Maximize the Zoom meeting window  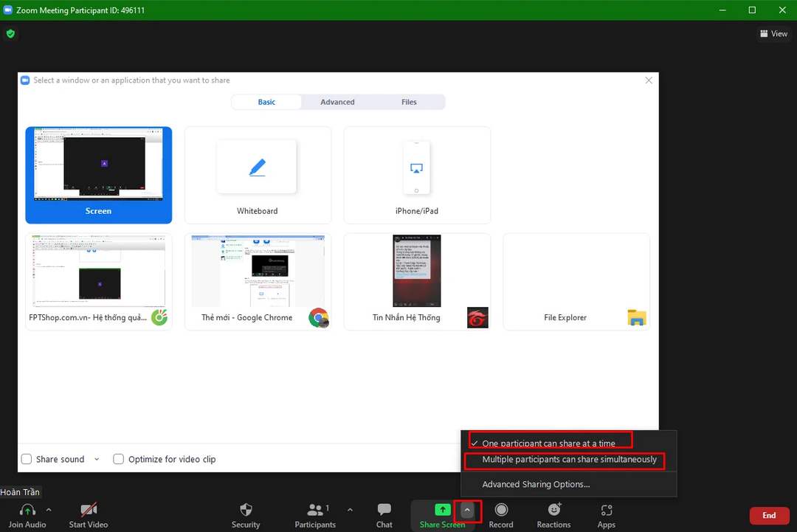click(x=752, y=10)
